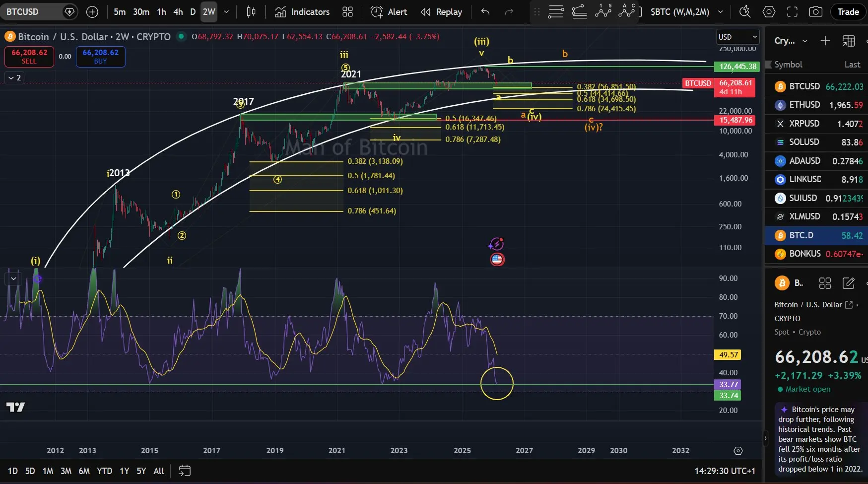Click the diamond icon beside BTCUSD symbol
Image resolution: width=868 pixels, height=484 pixels.
click(x=70, y=12)
